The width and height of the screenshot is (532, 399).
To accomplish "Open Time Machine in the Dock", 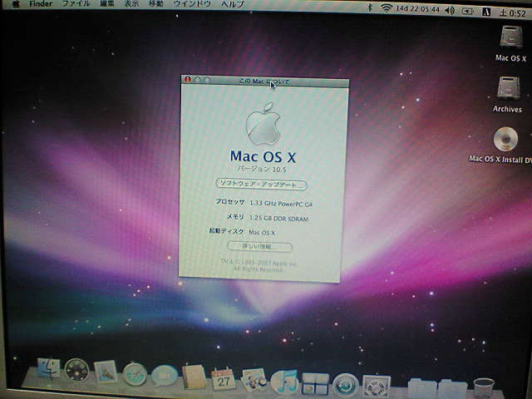I will (345, 385).
